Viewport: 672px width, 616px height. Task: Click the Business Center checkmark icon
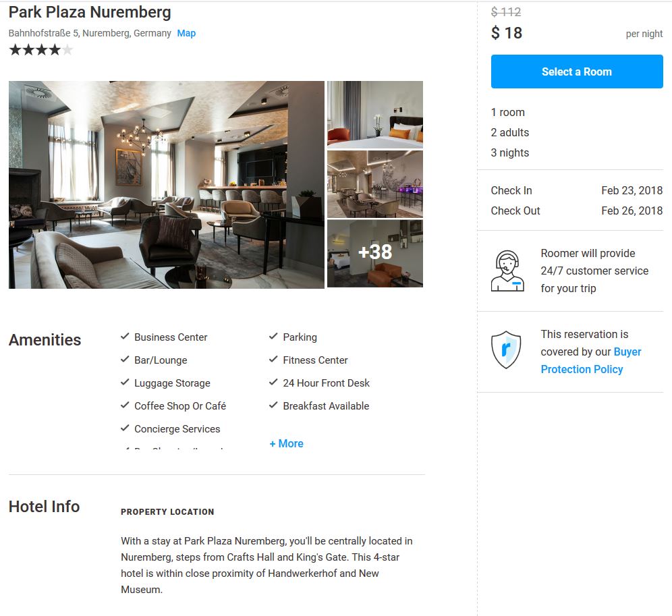point(125,337)
